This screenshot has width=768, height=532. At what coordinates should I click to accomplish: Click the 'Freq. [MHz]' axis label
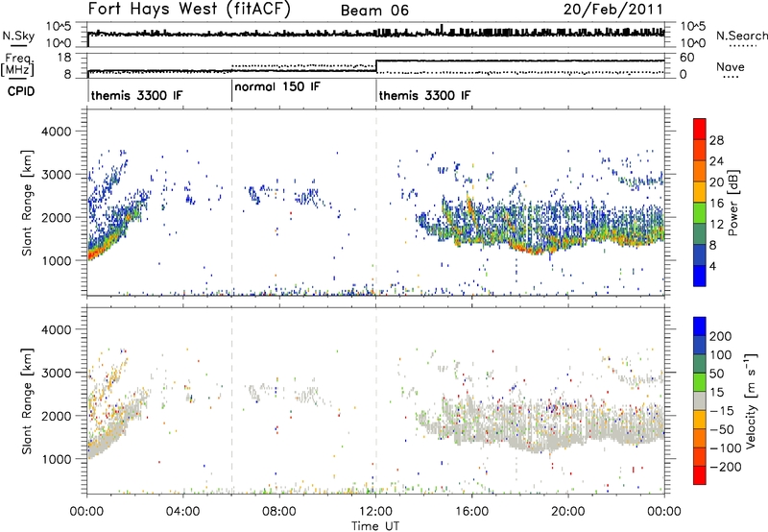[17, 65]
